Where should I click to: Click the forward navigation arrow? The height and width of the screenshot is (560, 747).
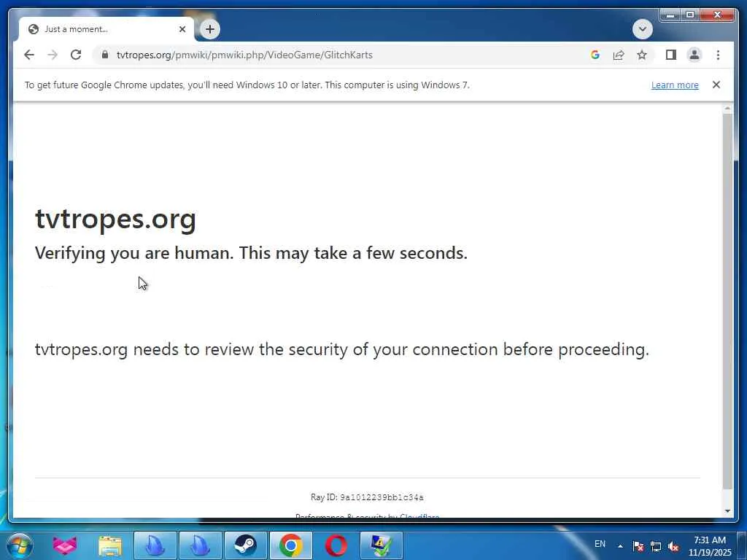[x=53, y=55]
